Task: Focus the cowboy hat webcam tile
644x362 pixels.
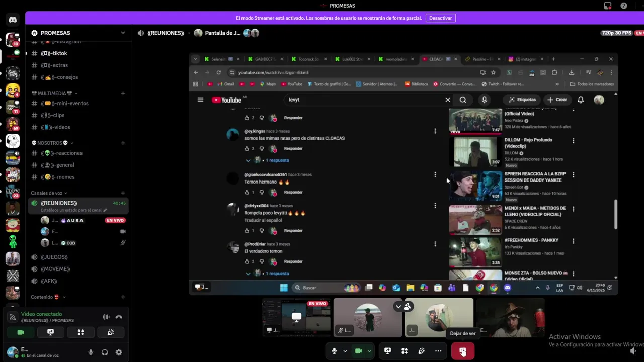Action: tap(510, 317)
